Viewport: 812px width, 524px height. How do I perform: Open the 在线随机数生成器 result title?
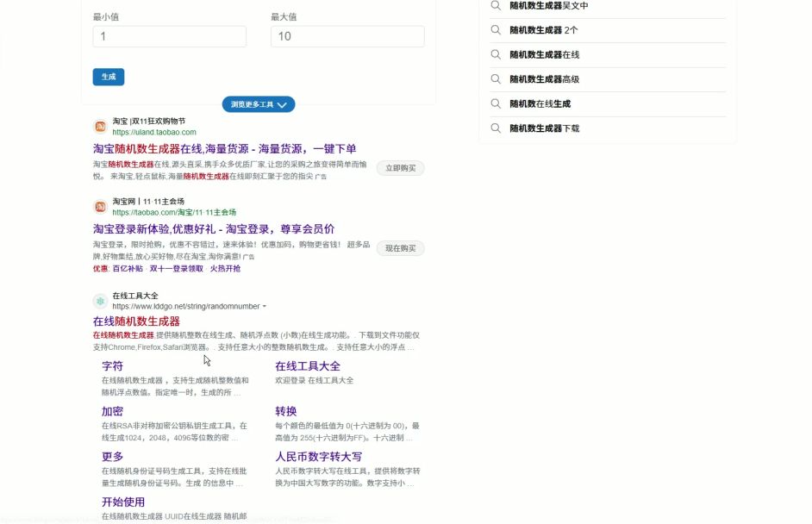137,321
